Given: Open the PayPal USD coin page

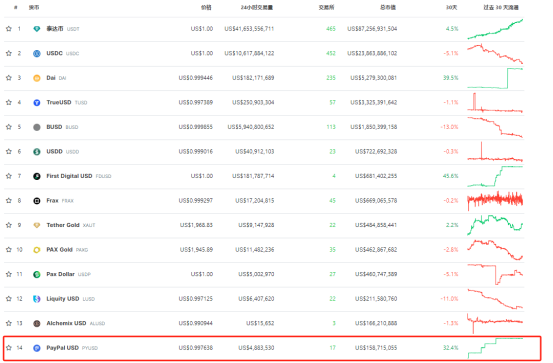Looking at the screenshot, I should [62, 347].
